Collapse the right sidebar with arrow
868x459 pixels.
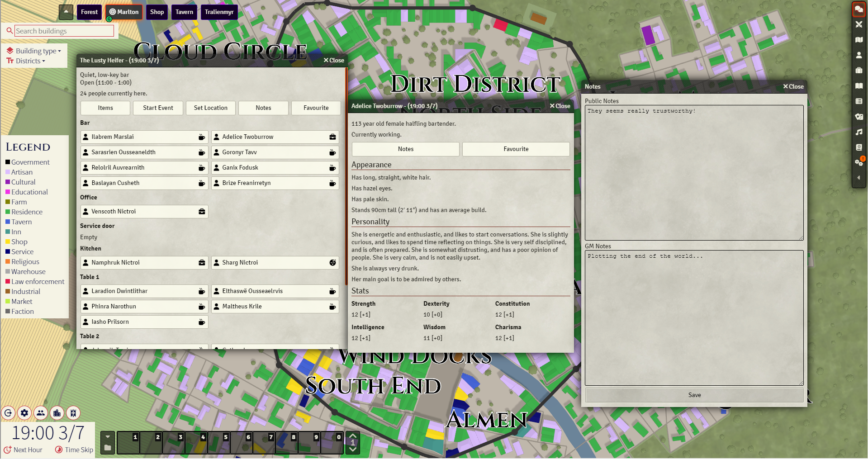click(x=859, y=178)
